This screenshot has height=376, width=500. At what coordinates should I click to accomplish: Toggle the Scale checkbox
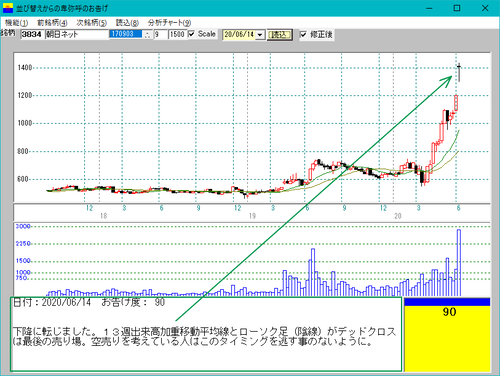[x=191, y=34]
